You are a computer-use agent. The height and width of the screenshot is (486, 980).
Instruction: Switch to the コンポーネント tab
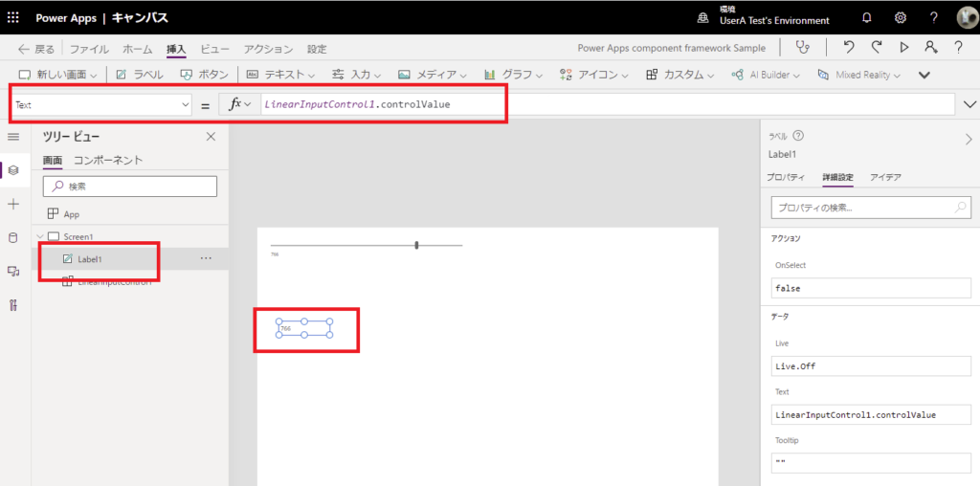[x=108, y=160]
